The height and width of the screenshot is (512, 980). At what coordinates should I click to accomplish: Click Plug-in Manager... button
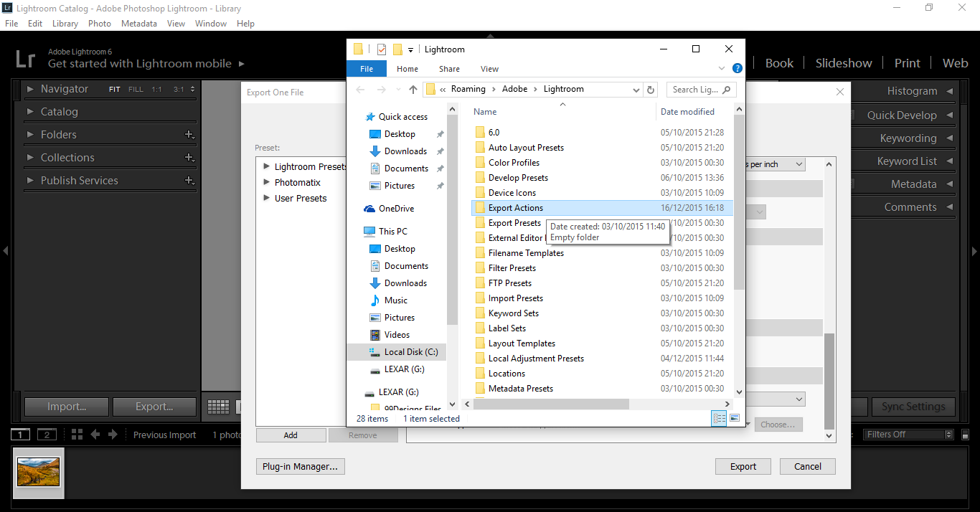300,467
